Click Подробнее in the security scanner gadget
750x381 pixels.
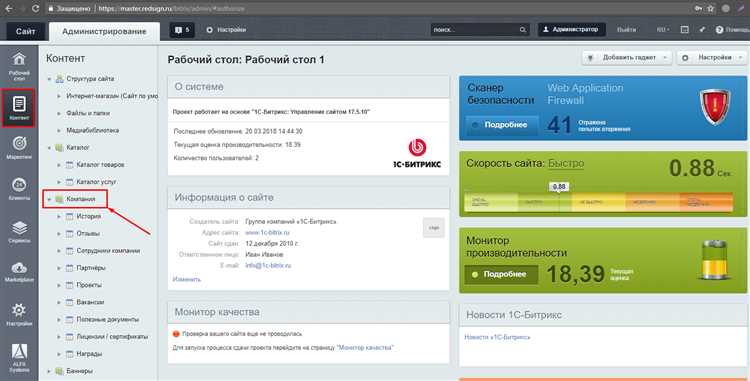pyautogui.click(x=501, y=125)
